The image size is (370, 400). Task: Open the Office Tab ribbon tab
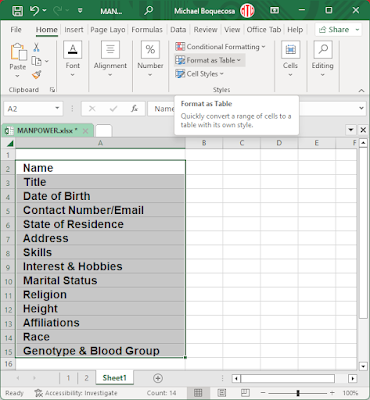[x=264, y=30]
